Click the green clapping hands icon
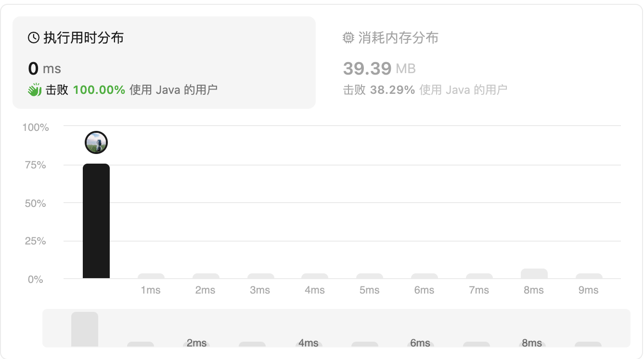Image resolution: width=644 pixels, height=359 pixels. point(34,89)
